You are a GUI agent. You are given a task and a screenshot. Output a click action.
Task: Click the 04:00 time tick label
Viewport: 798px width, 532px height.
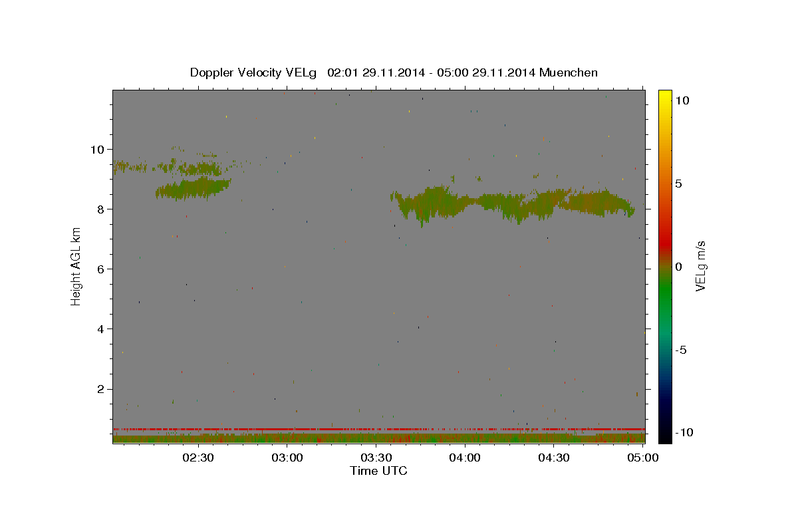pos(465,458)
